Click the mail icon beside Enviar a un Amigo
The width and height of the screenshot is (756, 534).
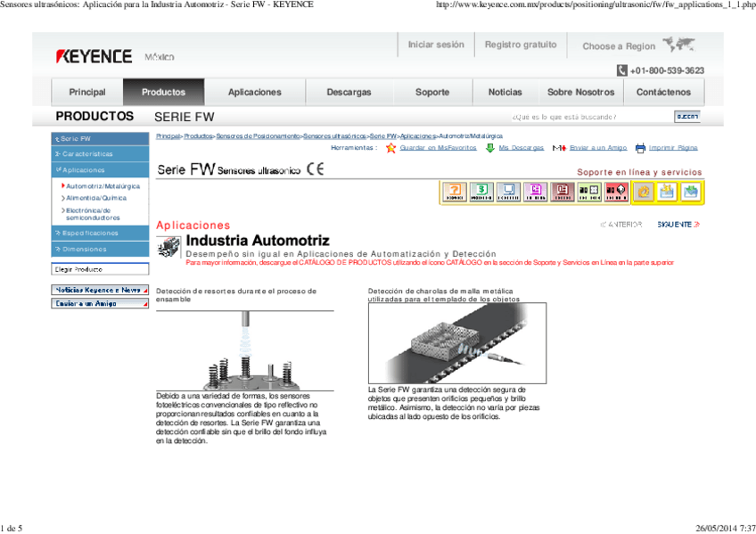coord(559,148)
